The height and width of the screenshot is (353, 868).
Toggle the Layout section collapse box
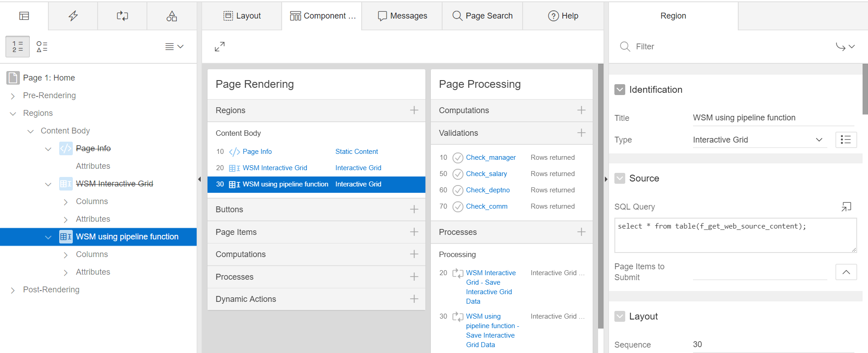620,316
